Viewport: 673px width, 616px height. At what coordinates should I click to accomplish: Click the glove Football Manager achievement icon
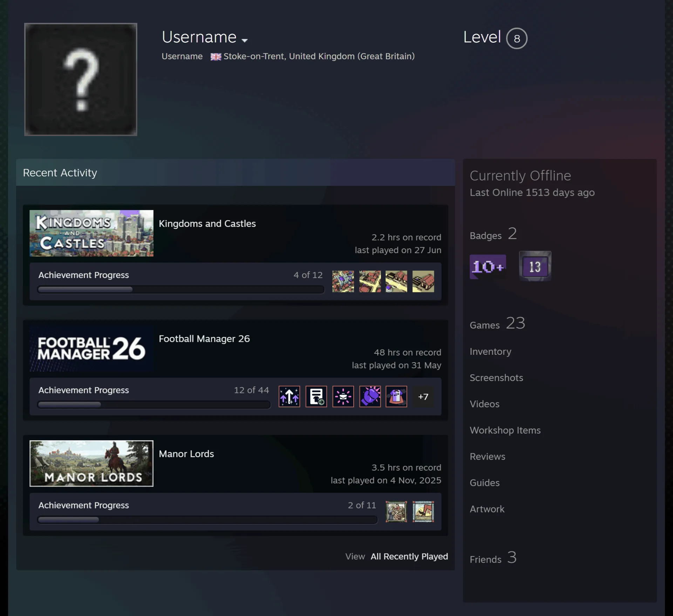(370, 397)
